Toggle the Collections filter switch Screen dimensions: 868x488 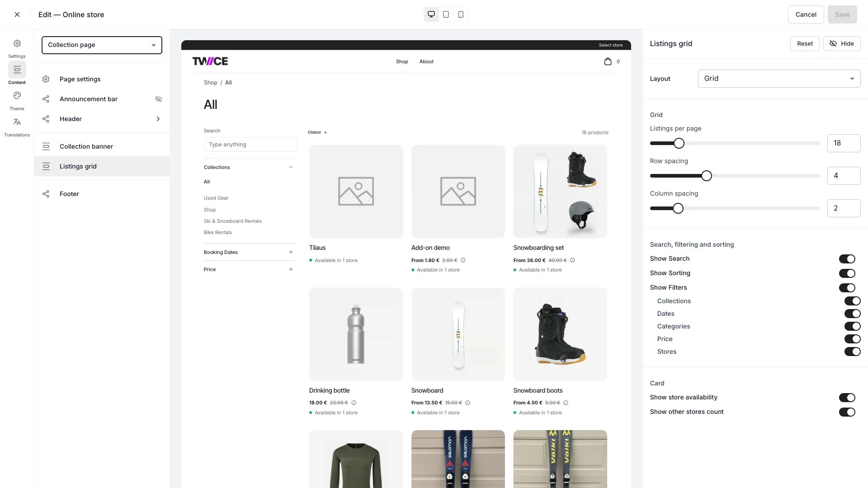point(853,301)
